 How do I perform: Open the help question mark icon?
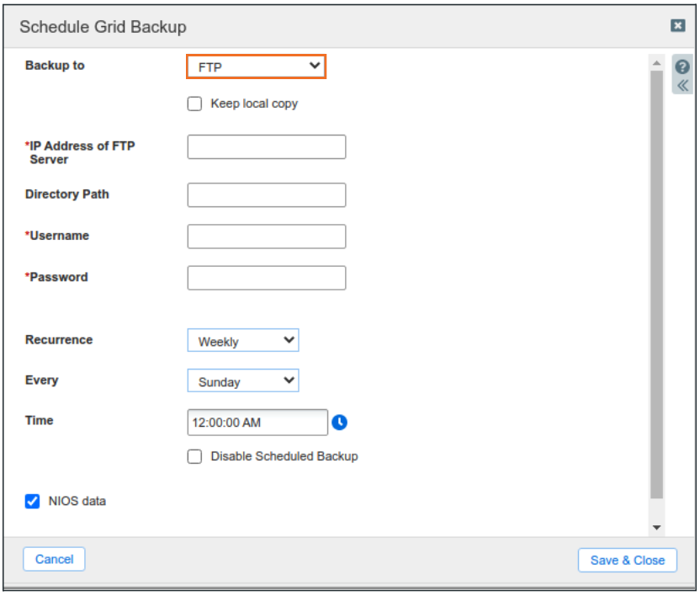pyautogui.click(x=682, y=67)
